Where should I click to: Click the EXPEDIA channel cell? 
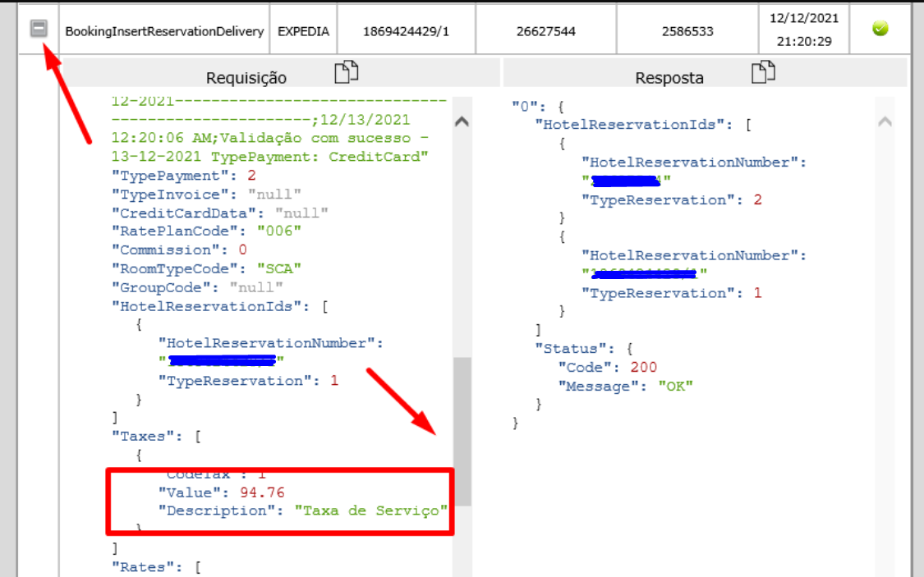[303, 31]
